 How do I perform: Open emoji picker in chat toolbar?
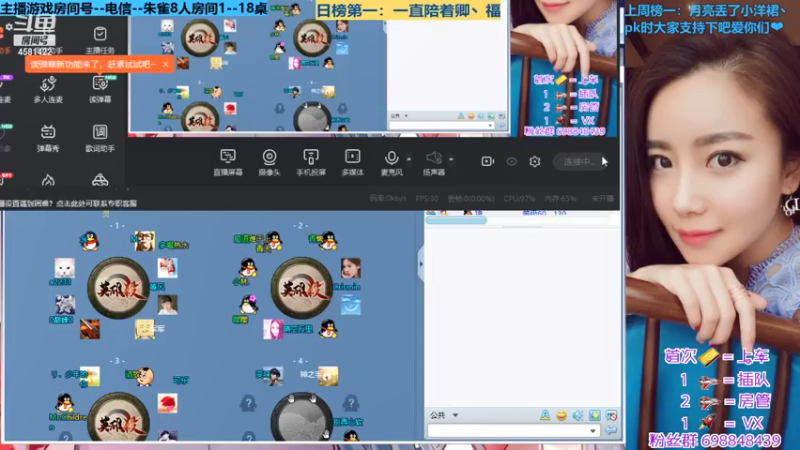(x=561, y=415)
